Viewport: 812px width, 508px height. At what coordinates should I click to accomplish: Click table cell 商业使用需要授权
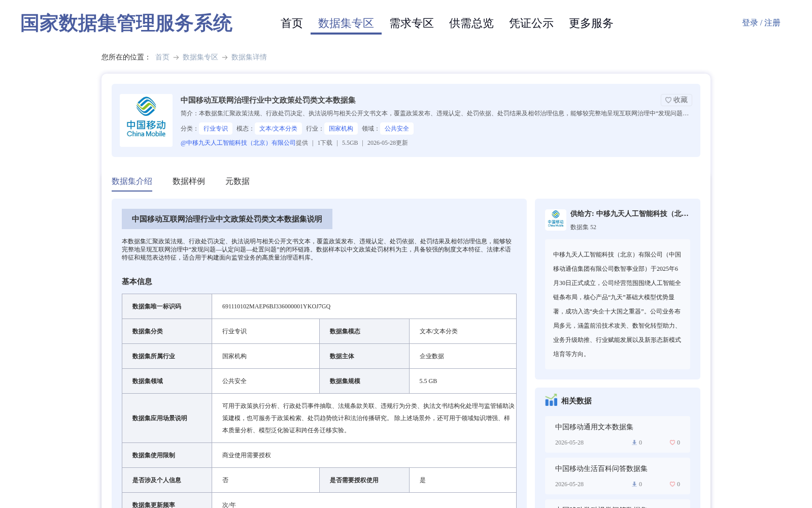tap(247, 455)
